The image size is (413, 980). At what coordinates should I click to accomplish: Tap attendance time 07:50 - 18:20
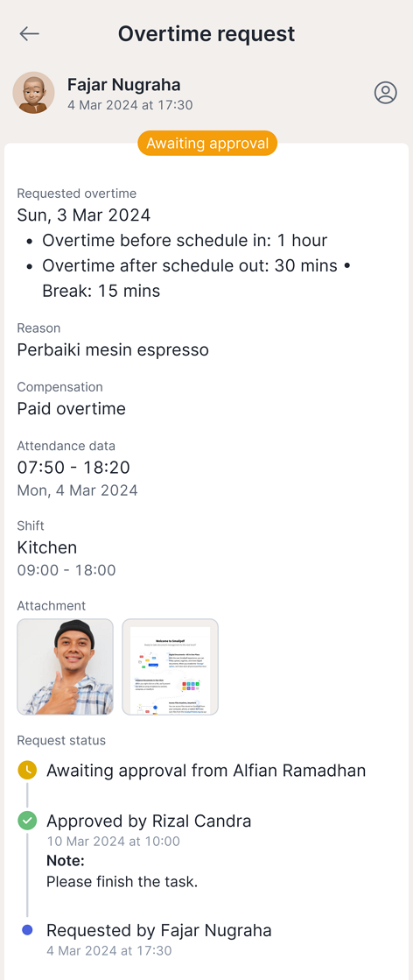tap(73, 468)
